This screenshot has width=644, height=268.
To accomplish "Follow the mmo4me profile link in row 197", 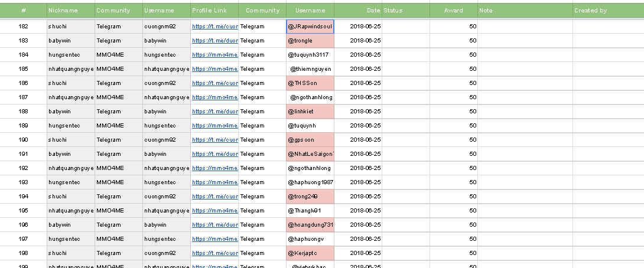I will 215,239.
